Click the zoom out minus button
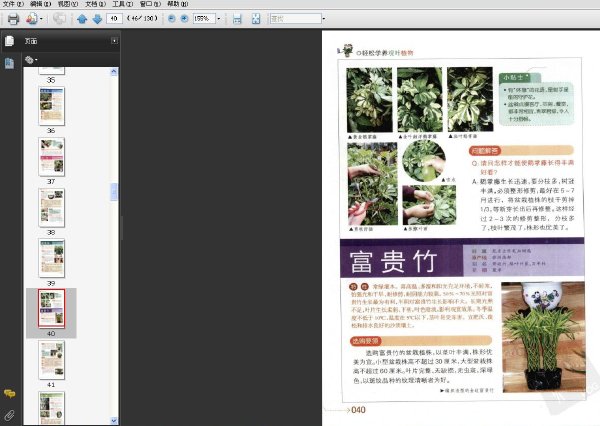Image resolution: width=600 pixels, height=426 pixels. 172,18
